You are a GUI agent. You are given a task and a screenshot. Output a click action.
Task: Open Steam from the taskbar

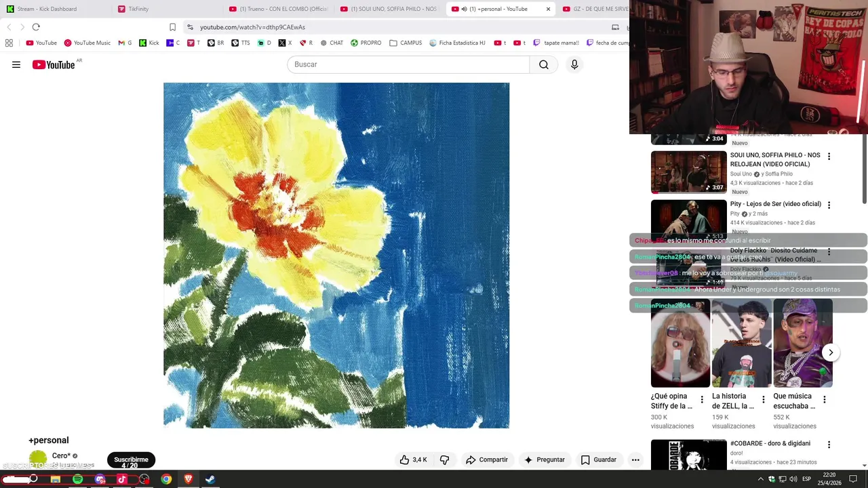click(x=210, y=479)
